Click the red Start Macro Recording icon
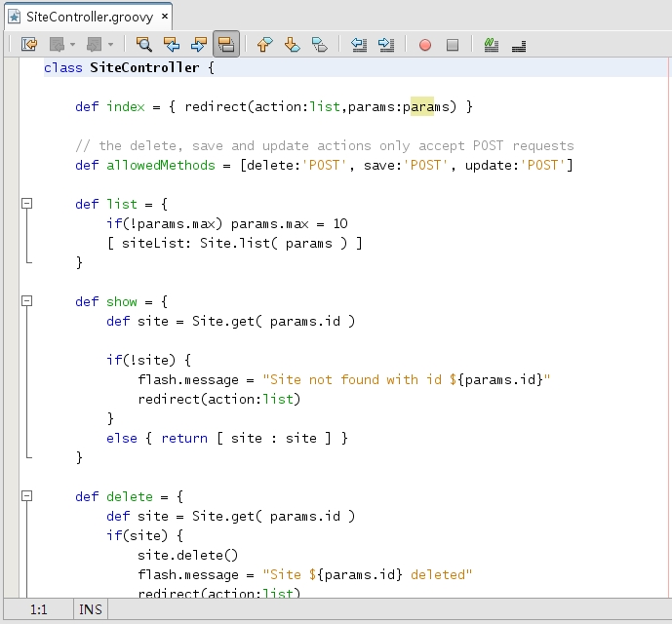The image size is (672, 624). coord(425,45)
